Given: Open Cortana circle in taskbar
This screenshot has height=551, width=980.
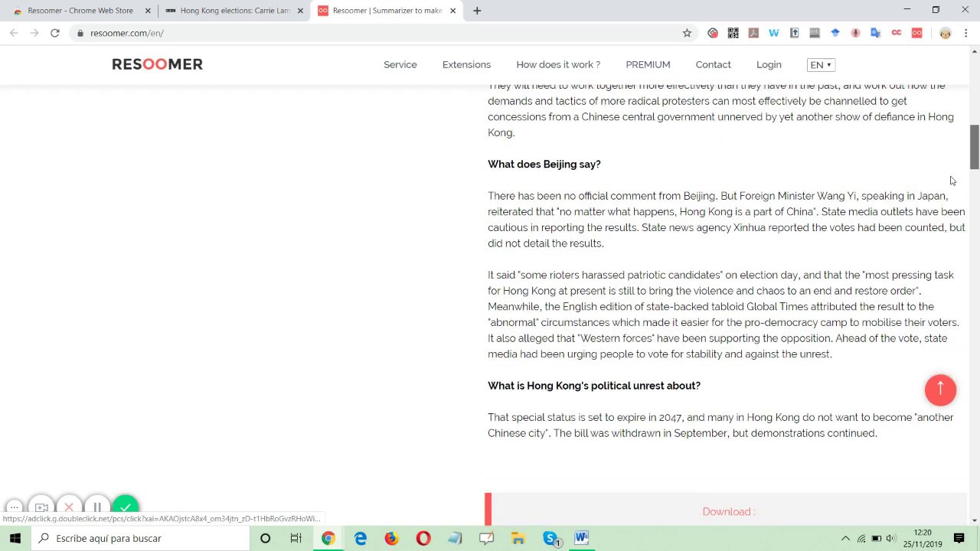Looking at the screenshot, I should (265, 538).
